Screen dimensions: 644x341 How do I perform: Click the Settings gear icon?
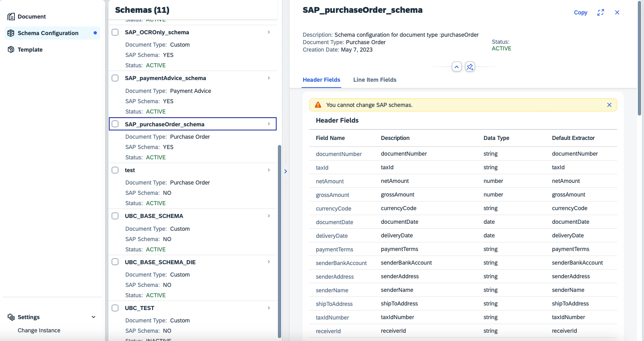point(11,317)
